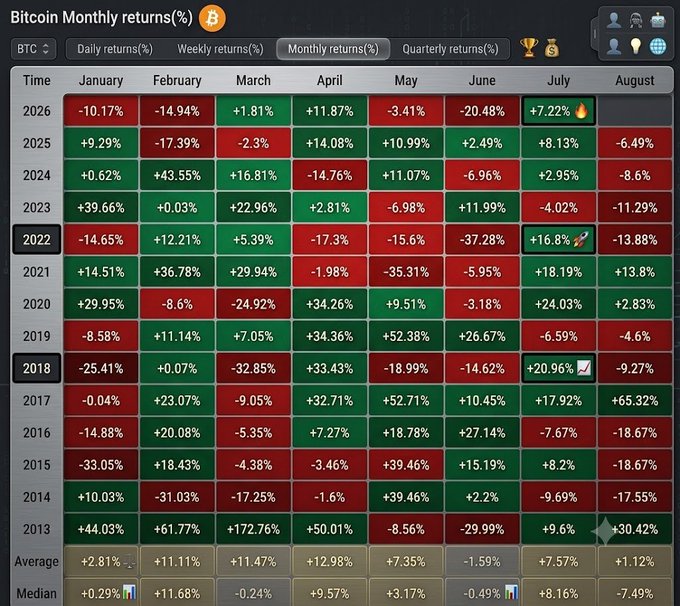Image resolution: width=680 pixels, height=606 pixels.
Task: Click the user silhouette beside the headset agent icon
Action: 614,20
